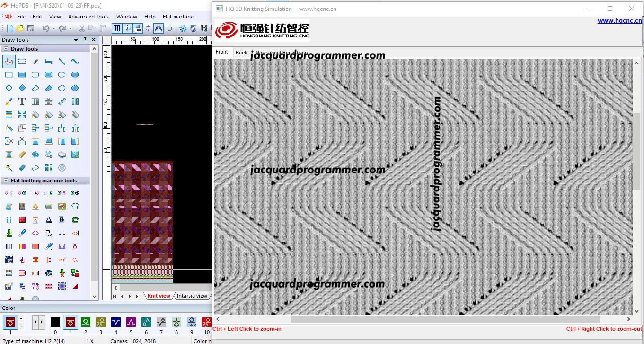
Task: Click the green return arrow machine tool
Action: click(75, 219)
